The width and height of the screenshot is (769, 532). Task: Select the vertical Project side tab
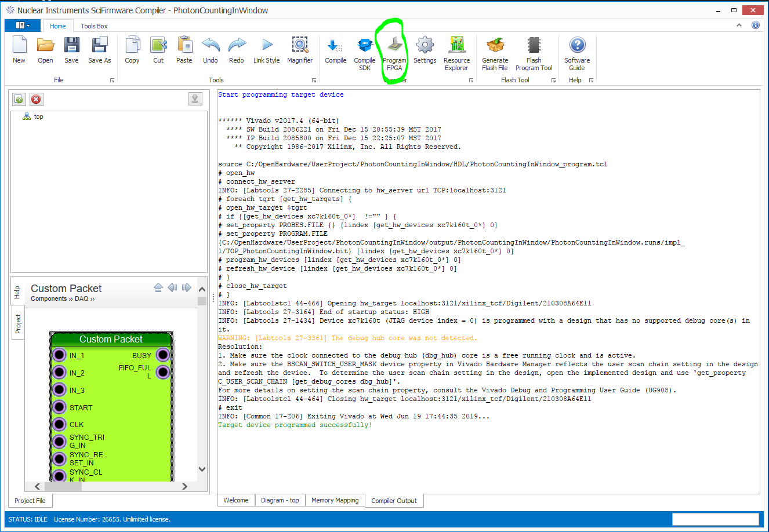18,323
